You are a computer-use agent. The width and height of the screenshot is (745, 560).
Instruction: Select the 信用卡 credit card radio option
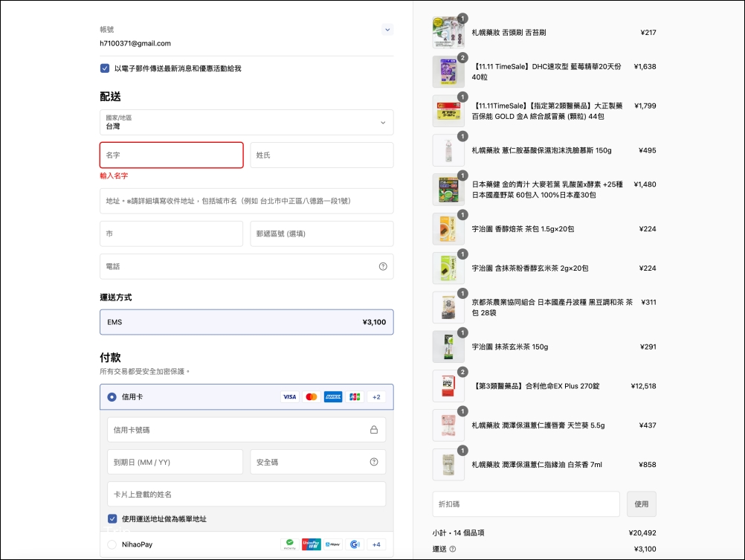point(112,397)
